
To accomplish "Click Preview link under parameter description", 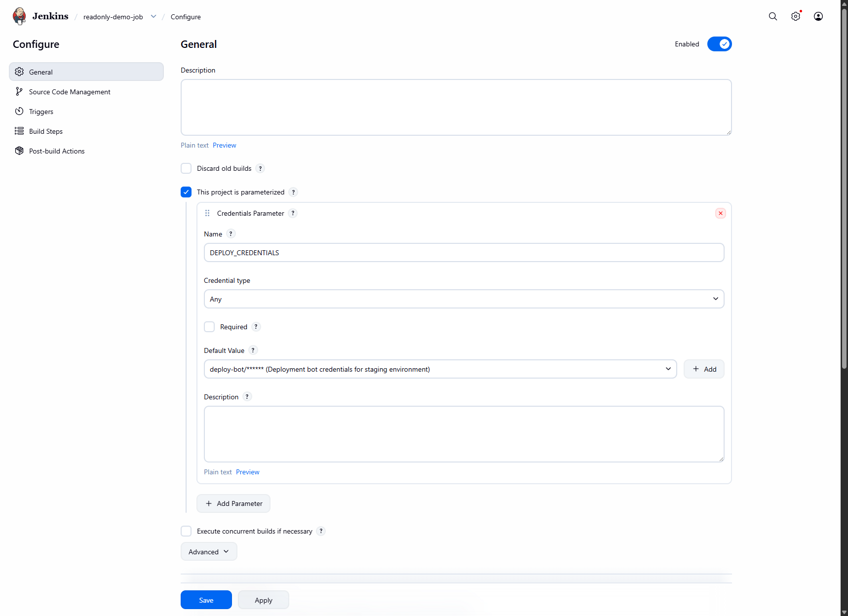I will pyautogui.click(x=248, y=472).
